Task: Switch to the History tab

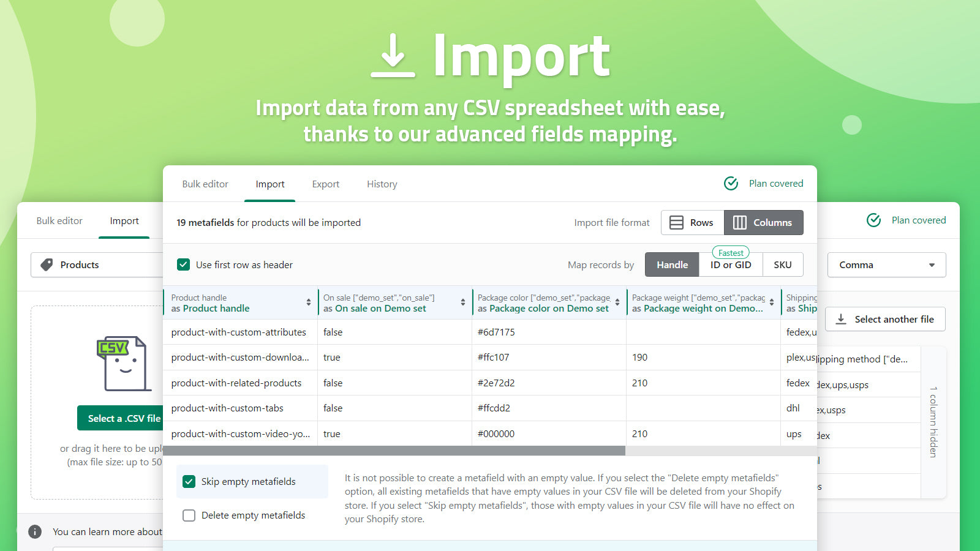Action: (382, 184)
